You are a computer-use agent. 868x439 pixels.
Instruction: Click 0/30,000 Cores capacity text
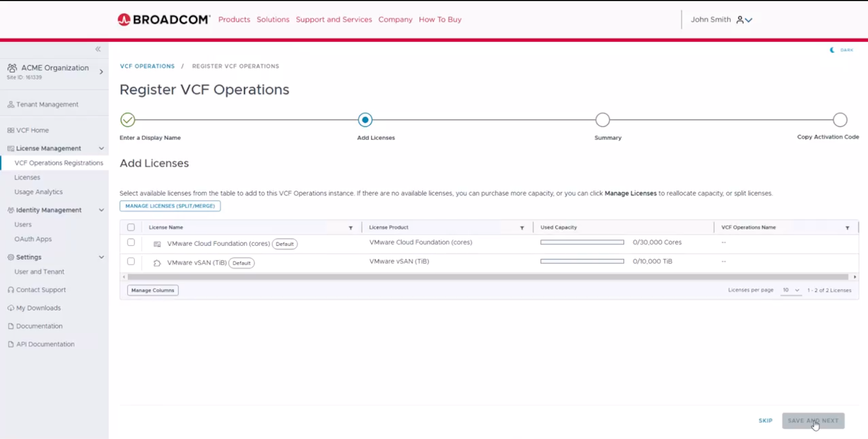pos(657,243)
